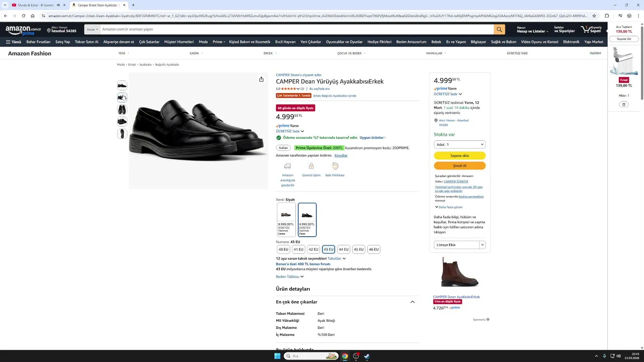644x362 pixels.
Task: Click the secure transaction lock icon
Action: (x=311, y=166)
